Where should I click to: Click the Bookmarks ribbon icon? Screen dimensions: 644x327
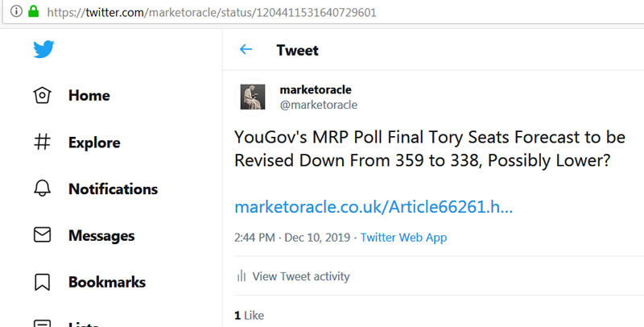click(43, 283)
